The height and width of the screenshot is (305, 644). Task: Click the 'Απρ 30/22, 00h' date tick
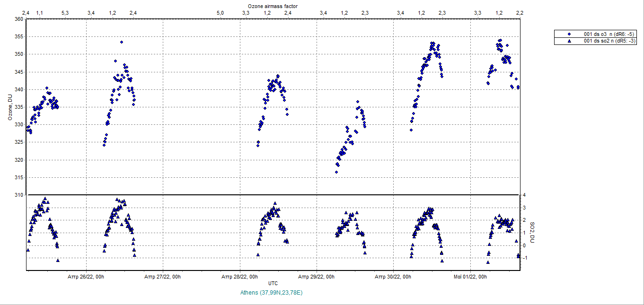click(394, 277)
